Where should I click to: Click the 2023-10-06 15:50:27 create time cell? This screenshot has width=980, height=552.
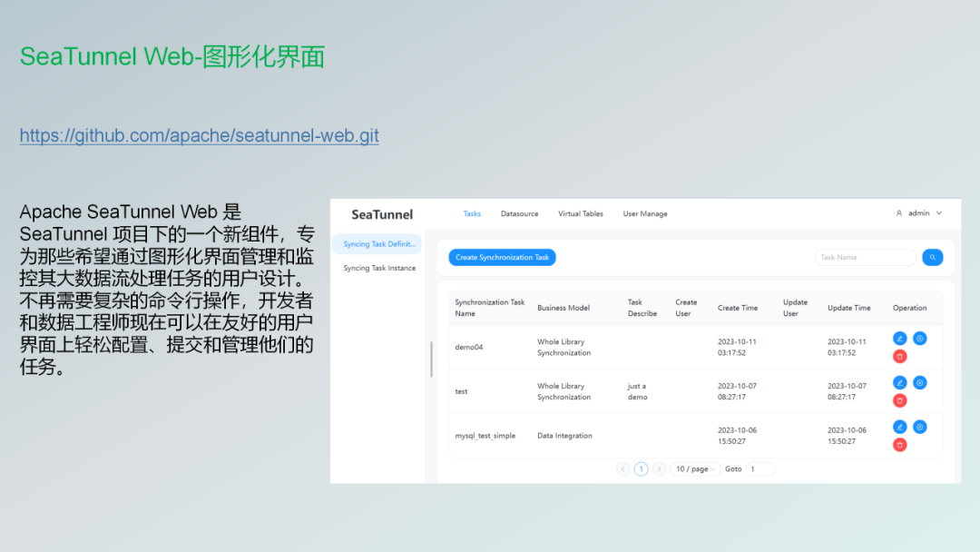coord(737,436)
